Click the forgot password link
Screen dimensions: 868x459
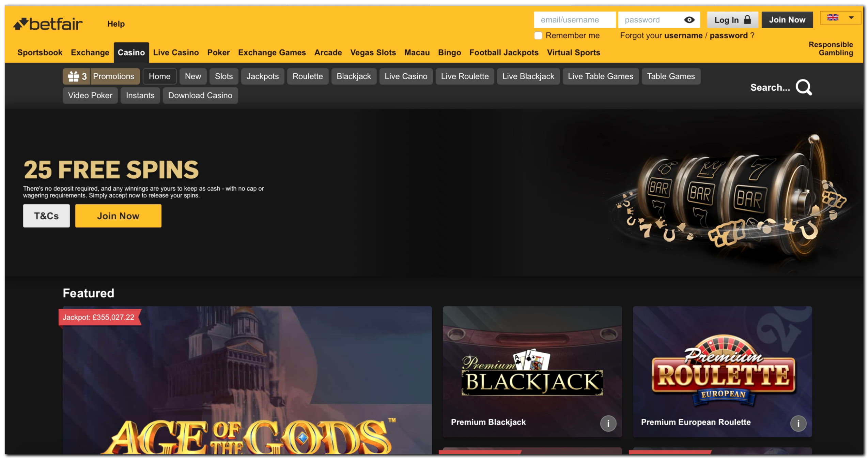(728, 35)
